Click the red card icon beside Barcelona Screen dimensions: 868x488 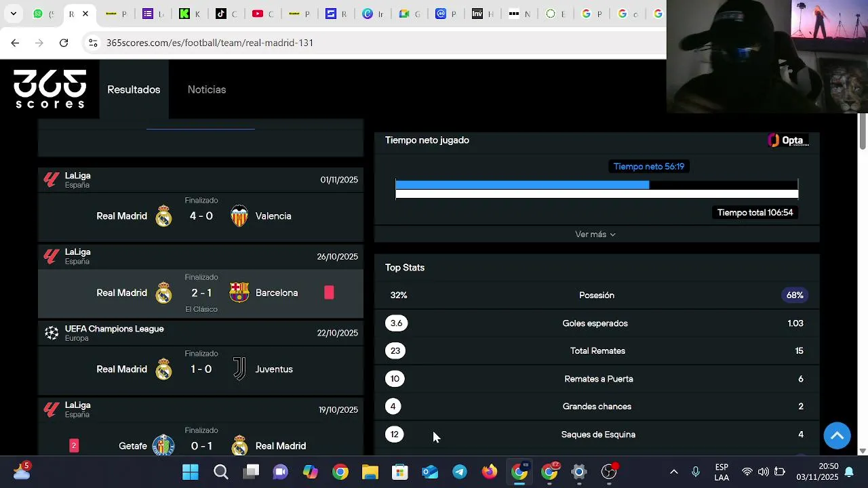(329, 293)
